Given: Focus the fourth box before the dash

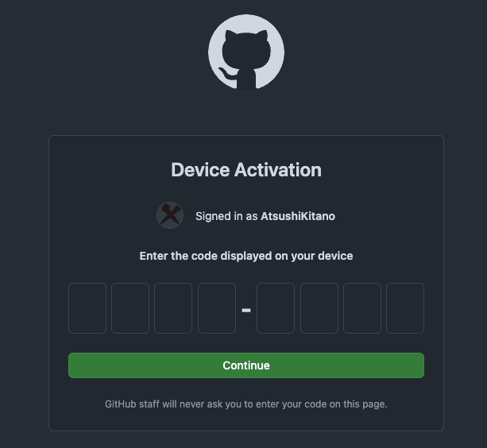Looking at the screenshot, I should 217,308.
